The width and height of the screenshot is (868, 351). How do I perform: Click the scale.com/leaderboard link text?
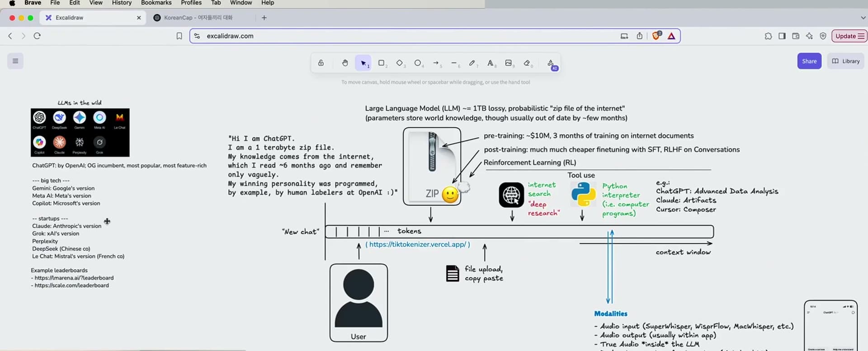(x=72, y=285)
